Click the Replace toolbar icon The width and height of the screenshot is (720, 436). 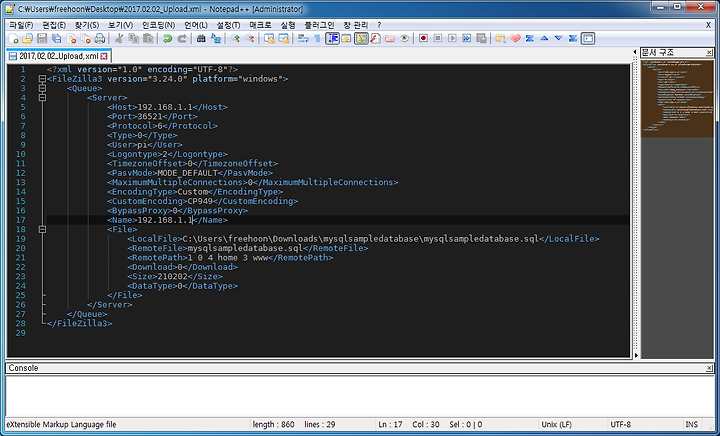216,39
